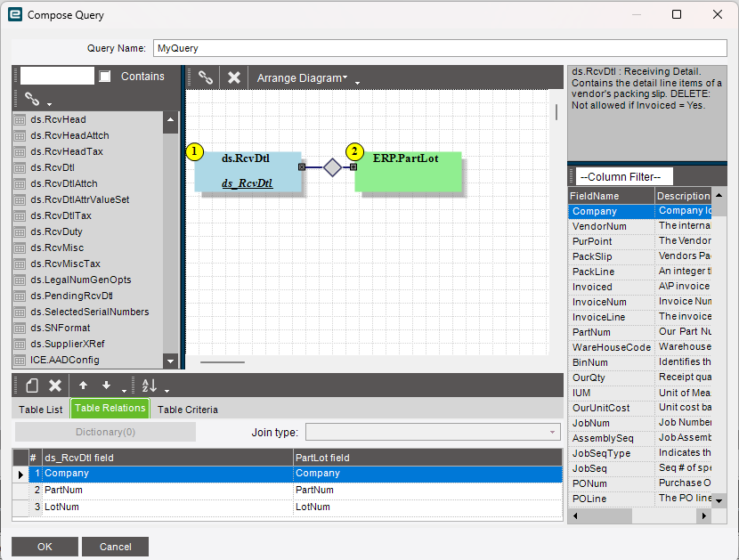
Task: Select ds.SupplierXRef in the table list
Action: point(68,345)
